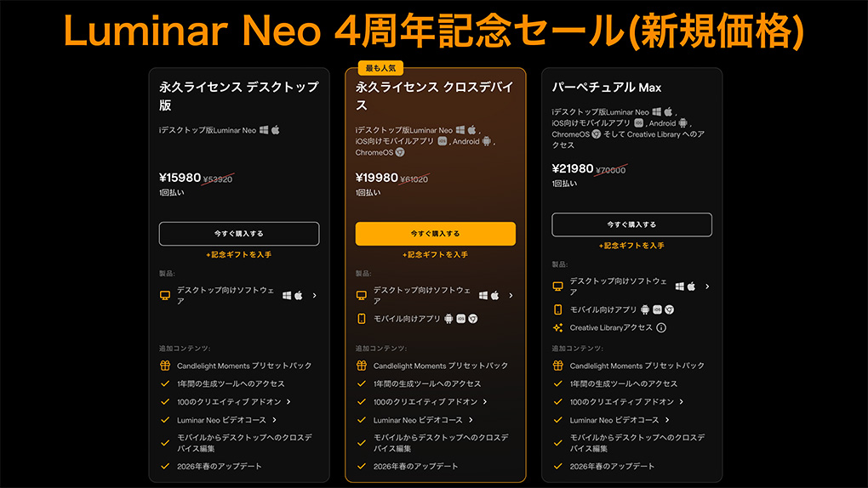This screenshot has height=488, width=868.
Task: Click the Luminar Neo ビデオコース checkmark in the Max card
Action: [558, 420]
